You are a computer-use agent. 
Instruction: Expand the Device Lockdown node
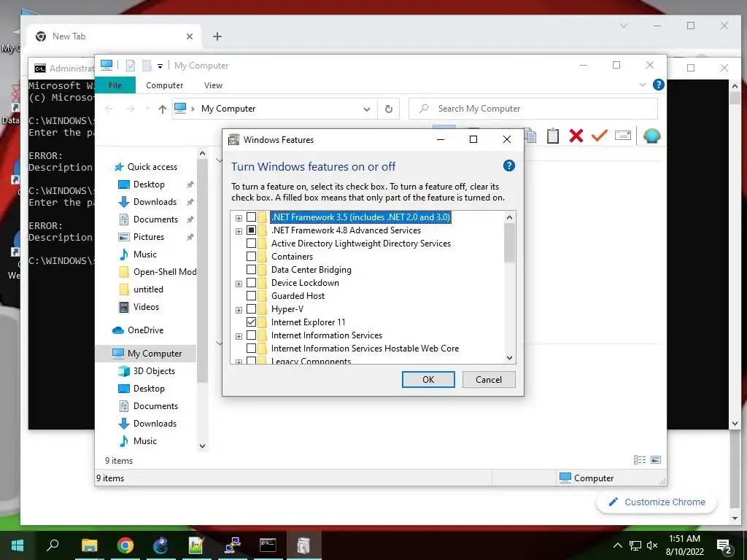239,284
